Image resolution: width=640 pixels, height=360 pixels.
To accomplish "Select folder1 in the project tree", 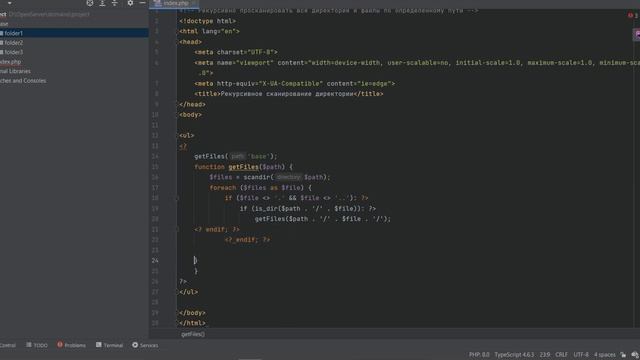I will click(x=13, y=33).
